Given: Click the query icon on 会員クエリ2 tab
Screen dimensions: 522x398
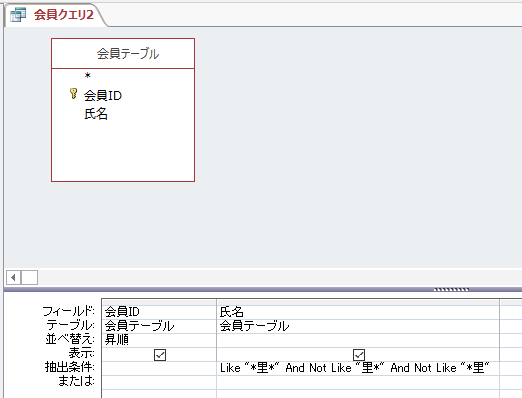Looking at the screenshot, I should click(x=18, y=15).
